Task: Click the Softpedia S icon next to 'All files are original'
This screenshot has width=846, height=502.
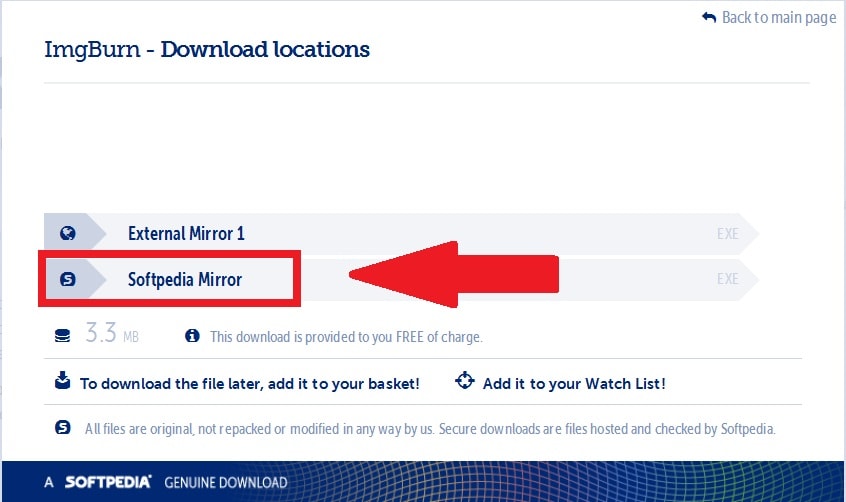Action: (63, 428)
